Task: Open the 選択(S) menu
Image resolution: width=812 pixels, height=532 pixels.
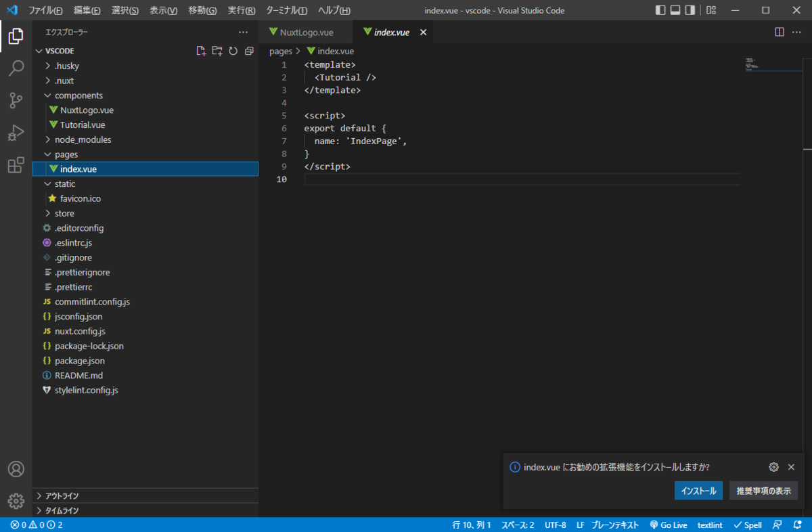Action: [125, 10]
